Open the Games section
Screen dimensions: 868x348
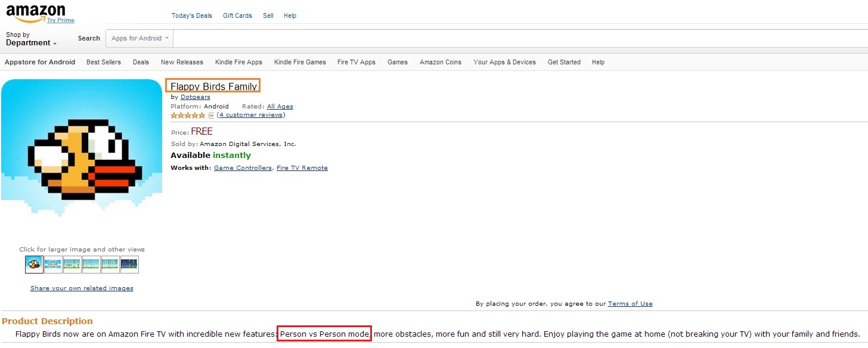pos(398,62)
